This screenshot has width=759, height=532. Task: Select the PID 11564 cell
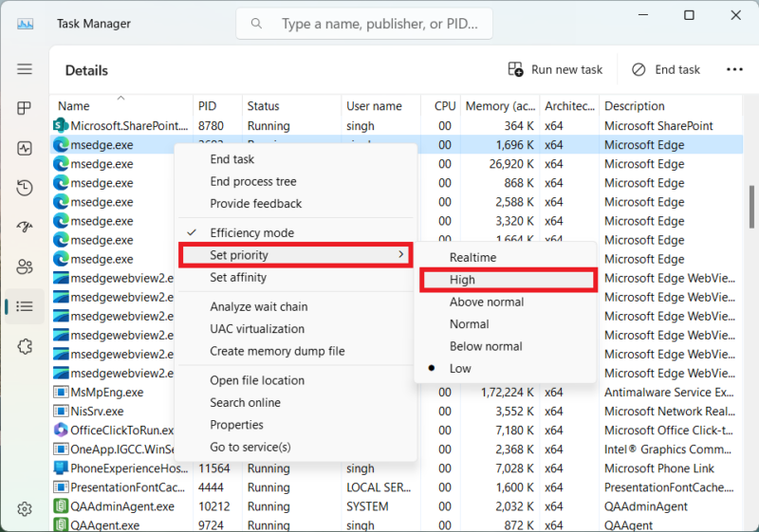tap(214, 468)
